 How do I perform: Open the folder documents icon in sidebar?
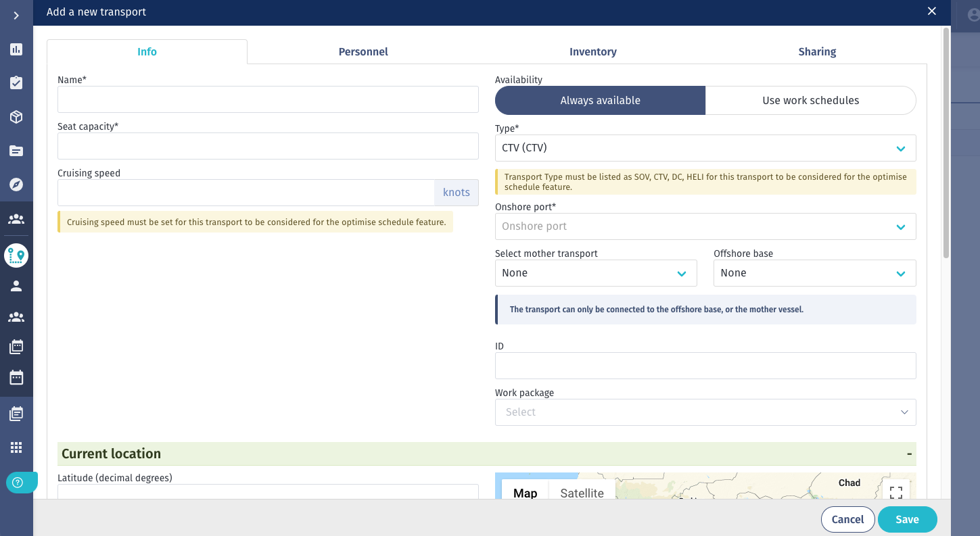click(16, 151)
